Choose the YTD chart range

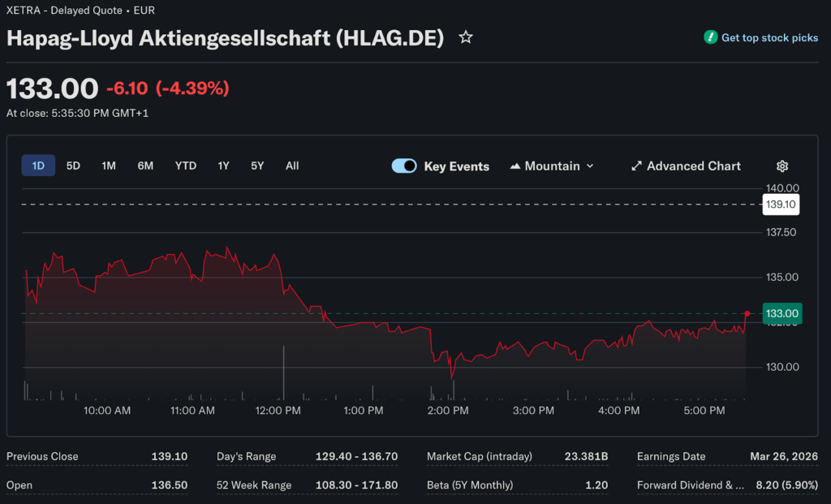186,166
